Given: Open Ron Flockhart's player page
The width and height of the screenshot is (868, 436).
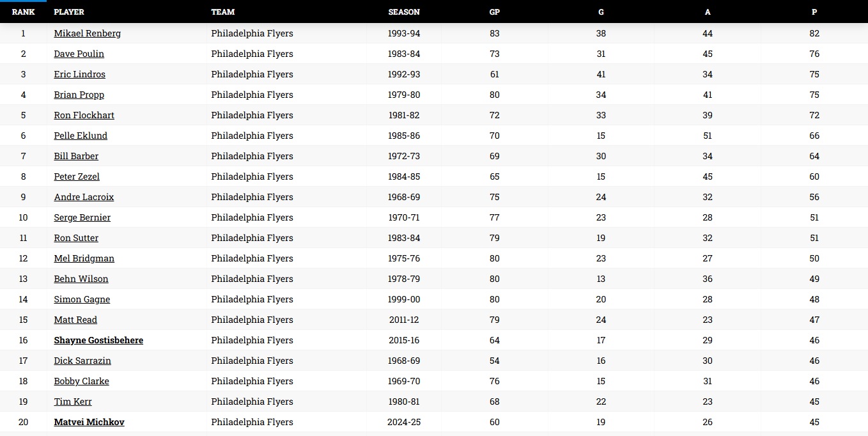Looking at the screenshot, I should click(x=84, y=115).
